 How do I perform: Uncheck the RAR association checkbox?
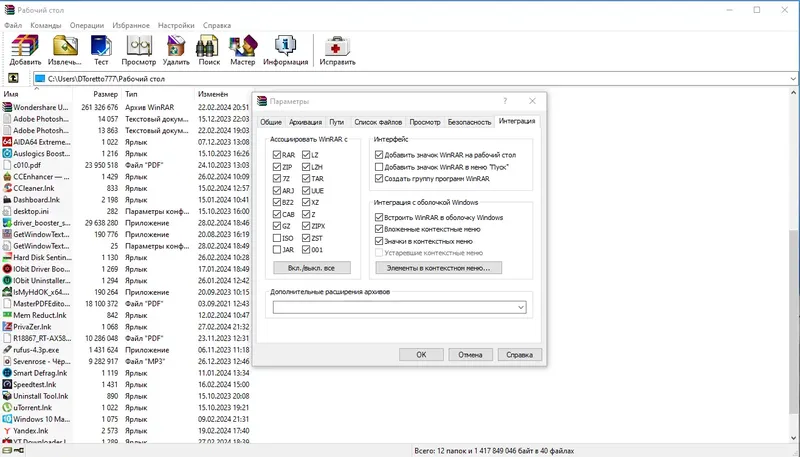click(x=277, y=155)
